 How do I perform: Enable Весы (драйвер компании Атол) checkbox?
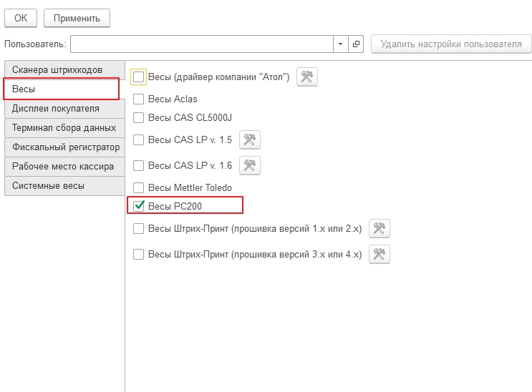[139, 77]
